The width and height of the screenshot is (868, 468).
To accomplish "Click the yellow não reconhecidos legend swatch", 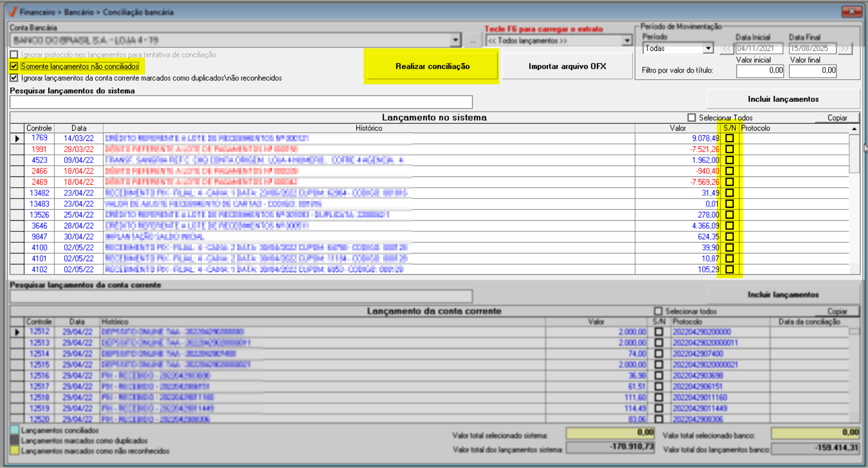I will 14,451.
